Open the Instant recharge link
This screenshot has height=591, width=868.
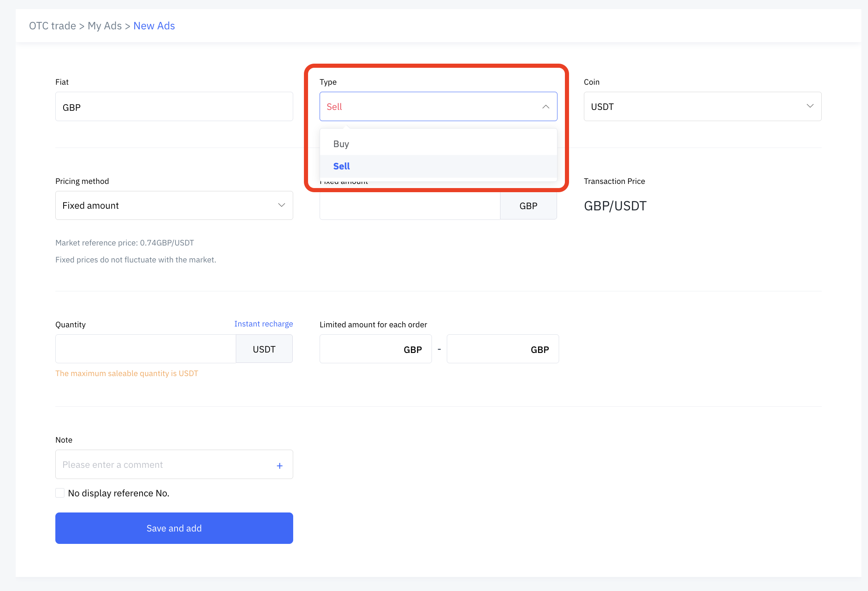point(263,324)
